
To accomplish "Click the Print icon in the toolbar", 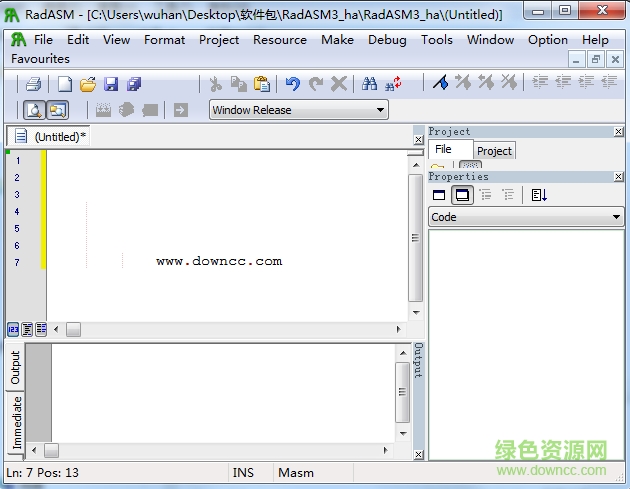I will [x=34, y=84].
